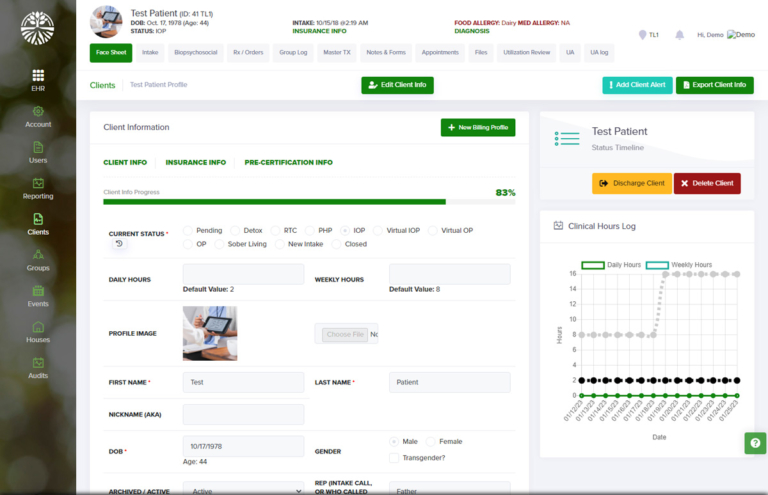Image resolution: width=768 pixels, height=495 pixels.
Task: Click the Status Timeline list icon
Action: [567, 139]
